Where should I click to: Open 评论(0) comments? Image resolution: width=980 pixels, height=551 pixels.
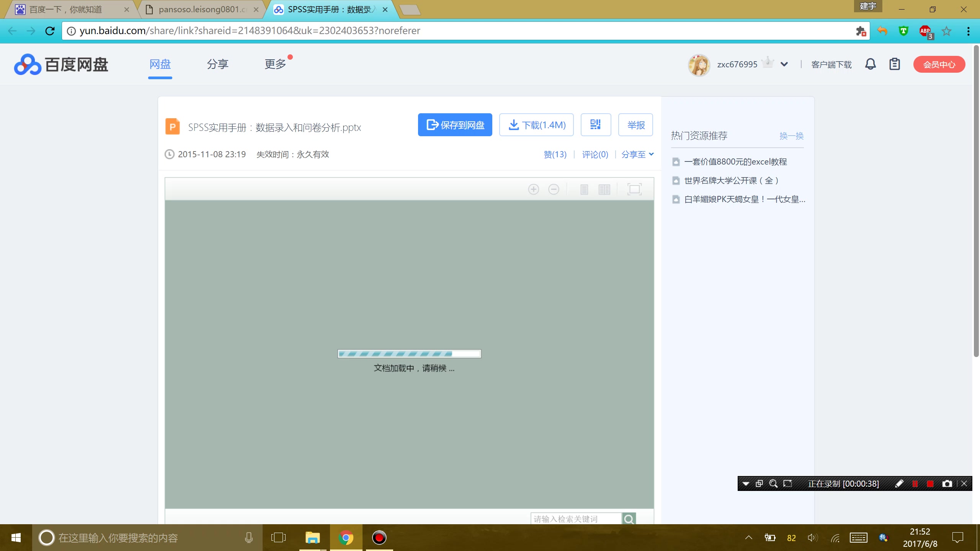point(595,154)
